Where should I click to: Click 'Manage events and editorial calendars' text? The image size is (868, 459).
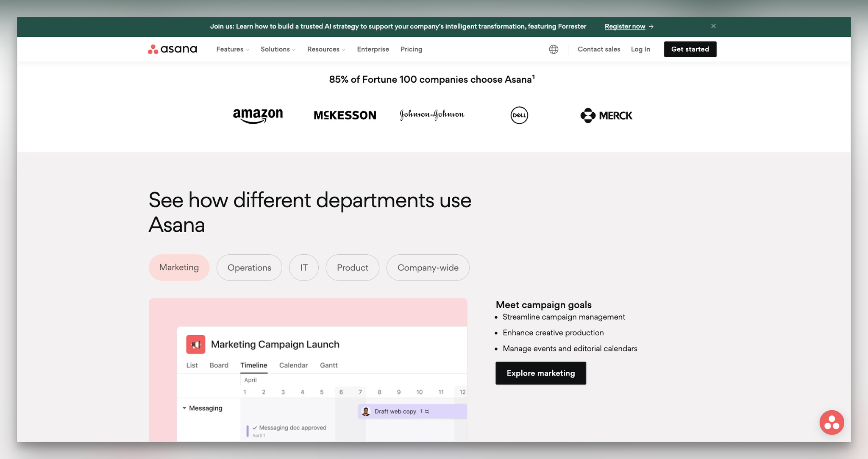pyautogui.click(x=570, y=348)
